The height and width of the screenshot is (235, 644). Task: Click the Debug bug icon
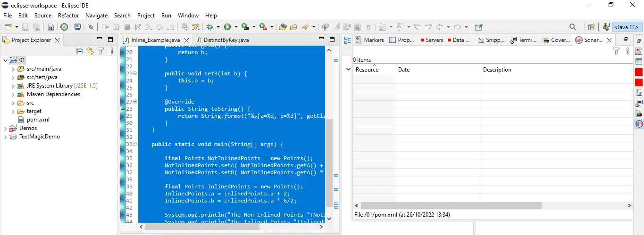[x=210, y=27]
